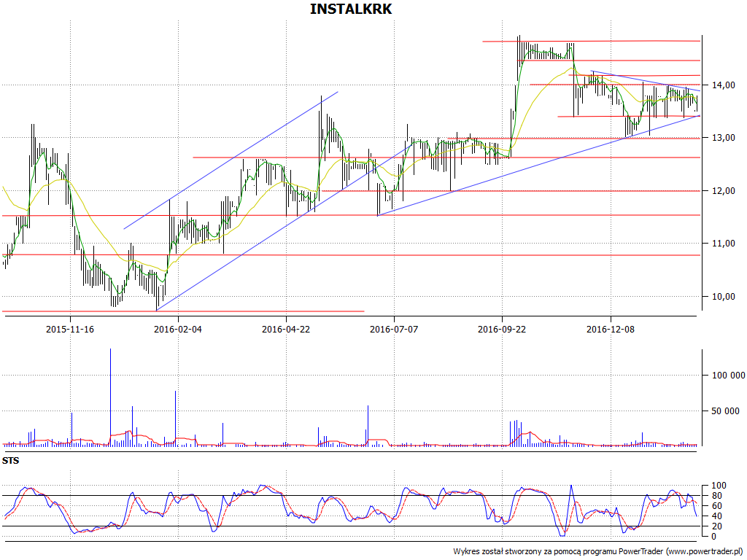Select the 2016-12-08 date label
Image resolution: width=747 pixels, height=560 pixels.
[611, 329]
